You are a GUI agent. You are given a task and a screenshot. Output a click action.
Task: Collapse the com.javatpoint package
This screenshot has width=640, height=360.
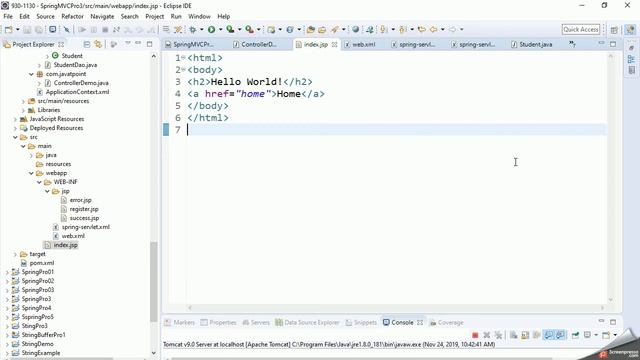31,74
